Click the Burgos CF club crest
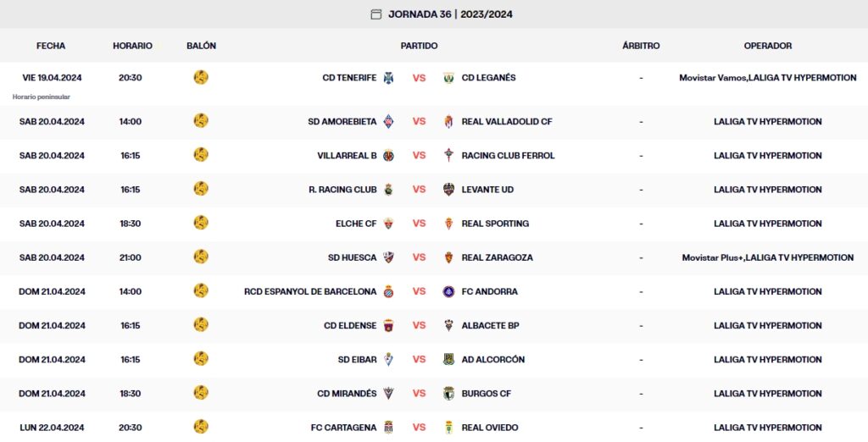Screen dimensions: 868x442 coord(449,393)
